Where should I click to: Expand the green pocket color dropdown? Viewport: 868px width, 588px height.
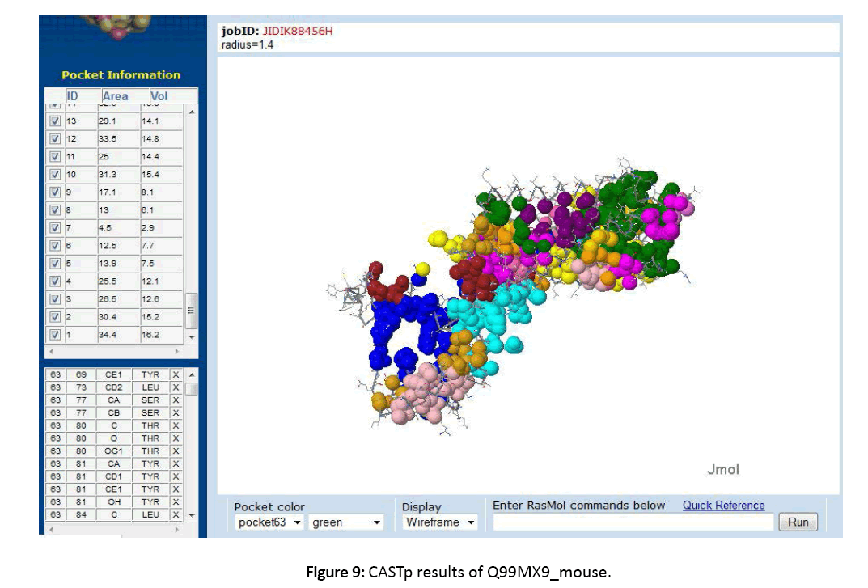tap(346, 522)
